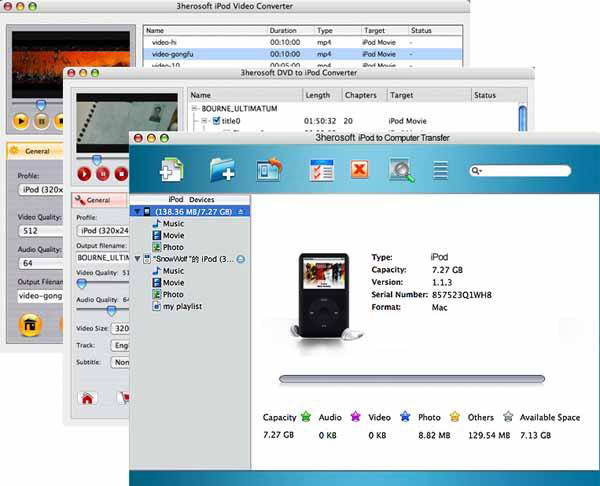The image size is (600, 486).
Task: Click the capacity usage bar
Action: 412,379
